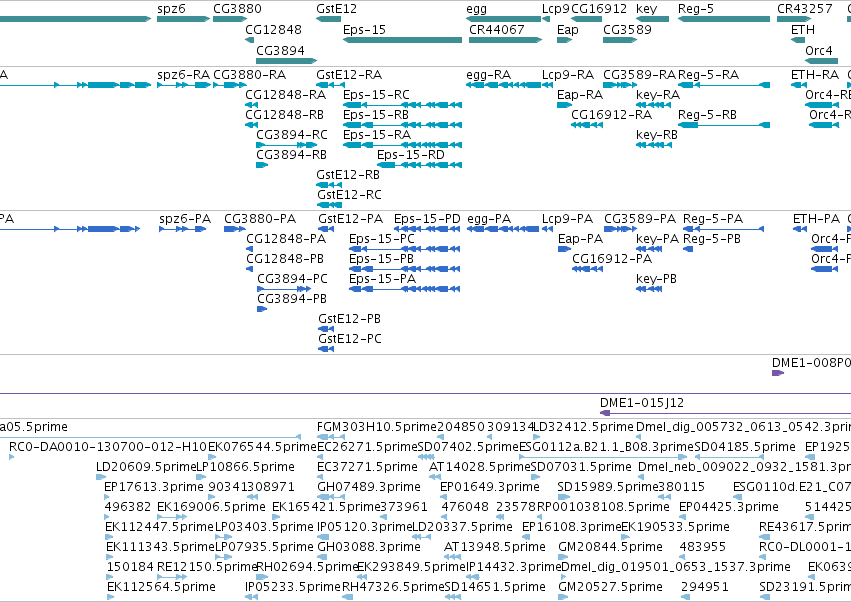Click the Eap gene label
This screenshot has height=602, width=851.
(x=568, y=29)
